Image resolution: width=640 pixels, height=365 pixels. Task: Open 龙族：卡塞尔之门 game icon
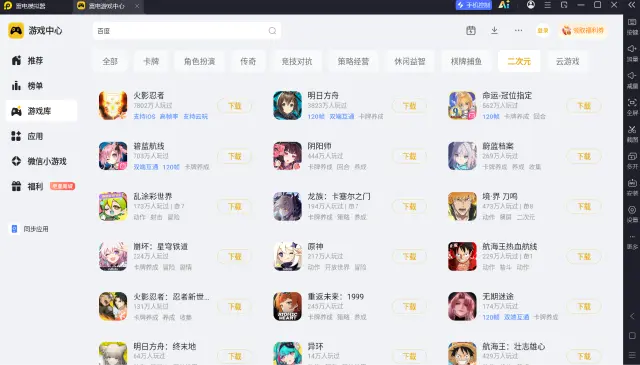pyautogui.click(x=287, y=207)
